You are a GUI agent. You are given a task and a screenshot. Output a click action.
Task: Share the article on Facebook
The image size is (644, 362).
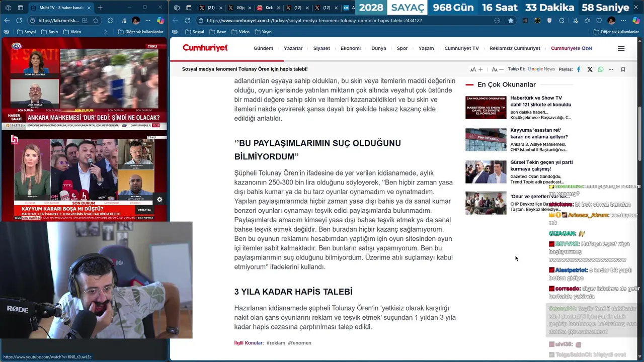click(579, 69)
